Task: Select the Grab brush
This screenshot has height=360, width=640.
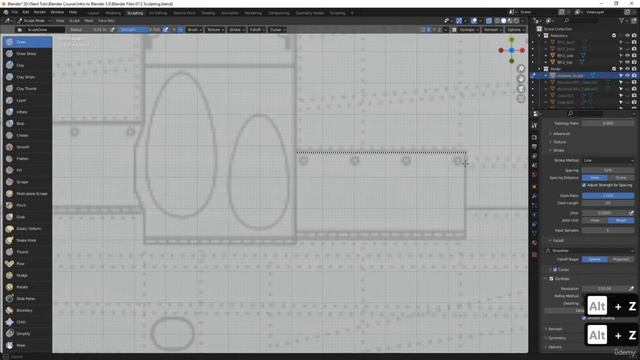Action: [x=27, y=217]
